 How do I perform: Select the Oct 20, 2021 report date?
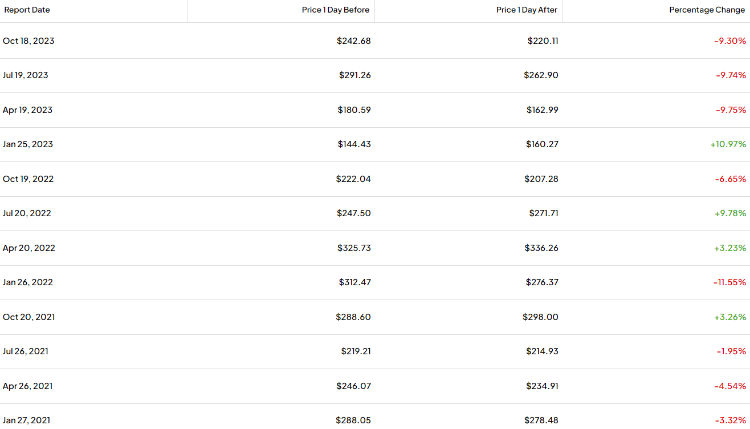pyautogui.click(x=29, y=317)
